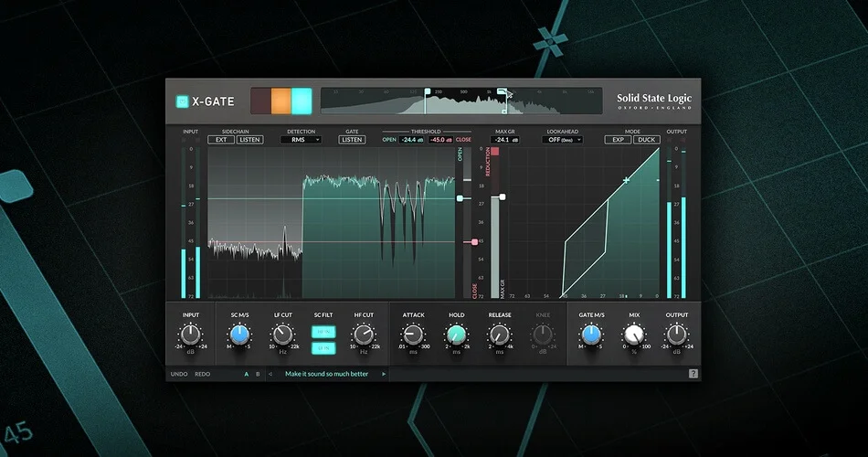Select the B comparison slot
Viewport: 868px width, 457px height.
258,374
